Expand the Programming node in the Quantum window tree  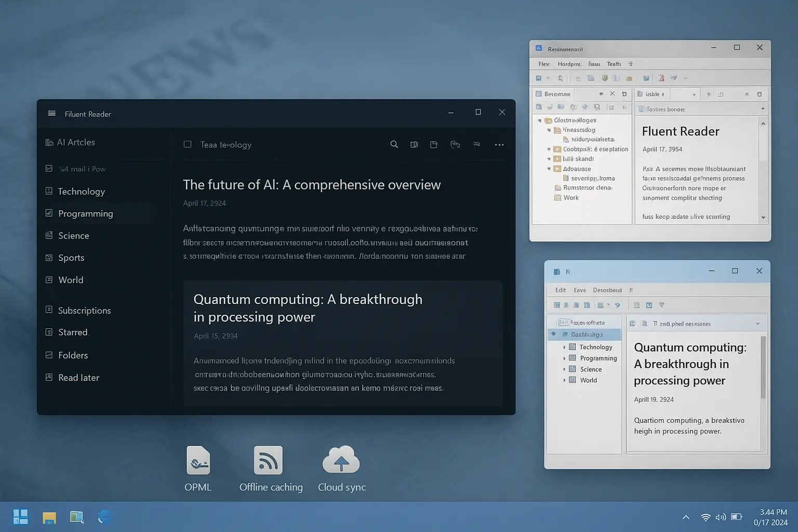click(x=564, y=358)
